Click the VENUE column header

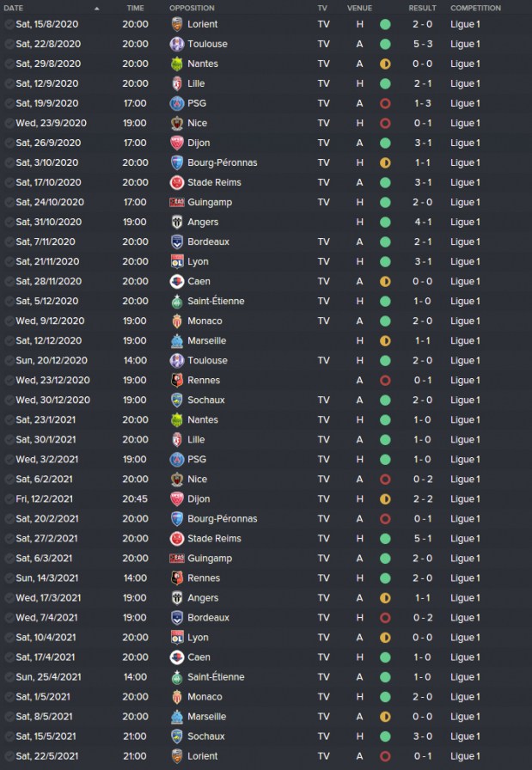pyautogui.click(x=359, y=8)
